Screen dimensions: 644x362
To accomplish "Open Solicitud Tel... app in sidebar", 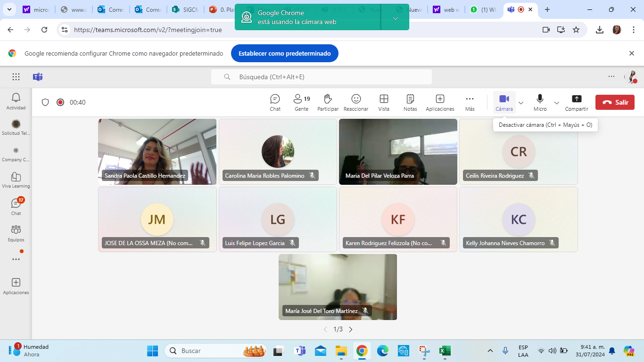I will pyautogui.click(x=16, y=127).
